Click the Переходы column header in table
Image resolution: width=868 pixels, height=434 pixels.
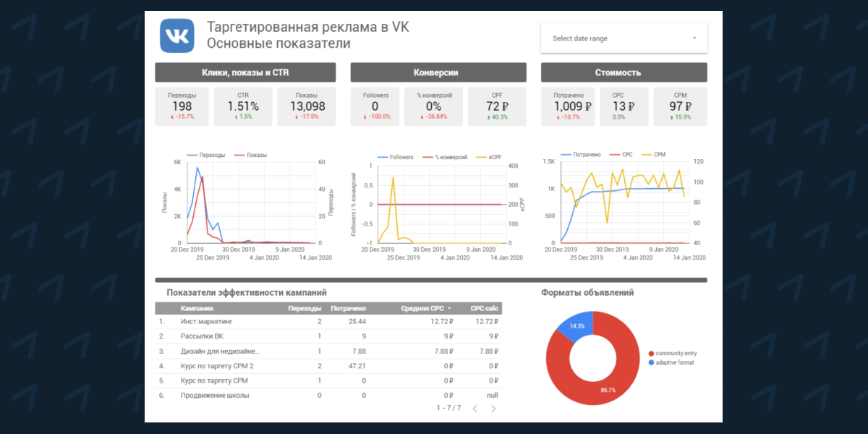305,308
